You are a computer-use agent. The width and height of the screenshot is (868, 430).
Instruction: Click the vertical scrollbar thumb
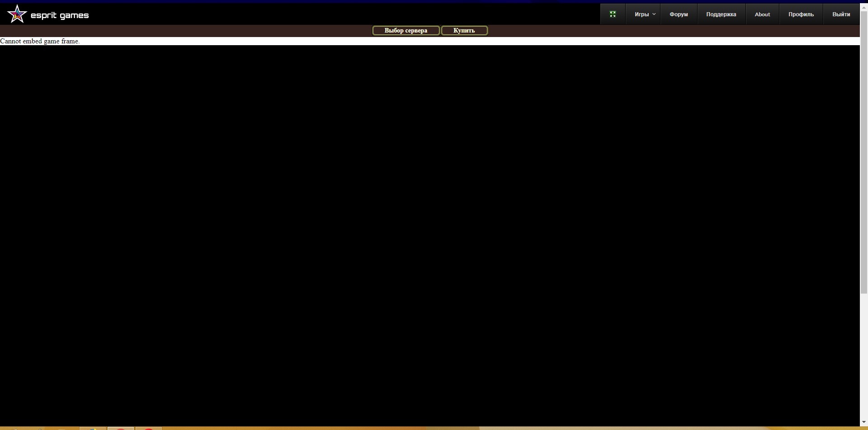[863, 154]
